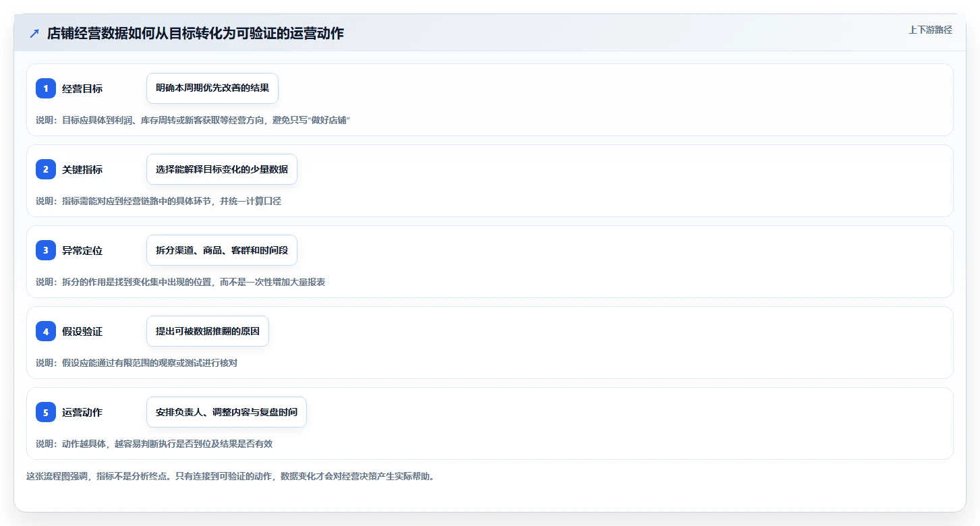The height and width of the screenshot is (526, 980).
Task: Click the note starting 说明：指标需能对应到经营链路
Action: 158,201
